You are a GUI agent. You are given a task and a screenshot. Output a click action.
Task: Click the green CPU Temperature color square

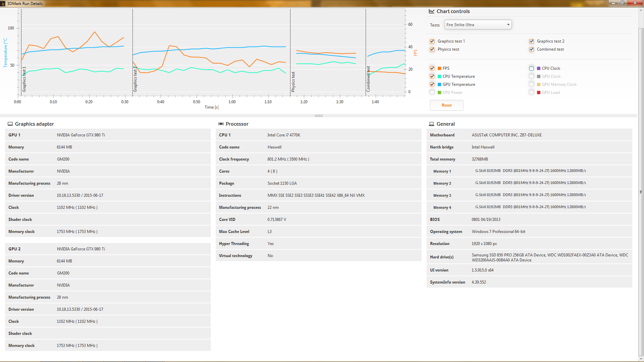point(439,76)
